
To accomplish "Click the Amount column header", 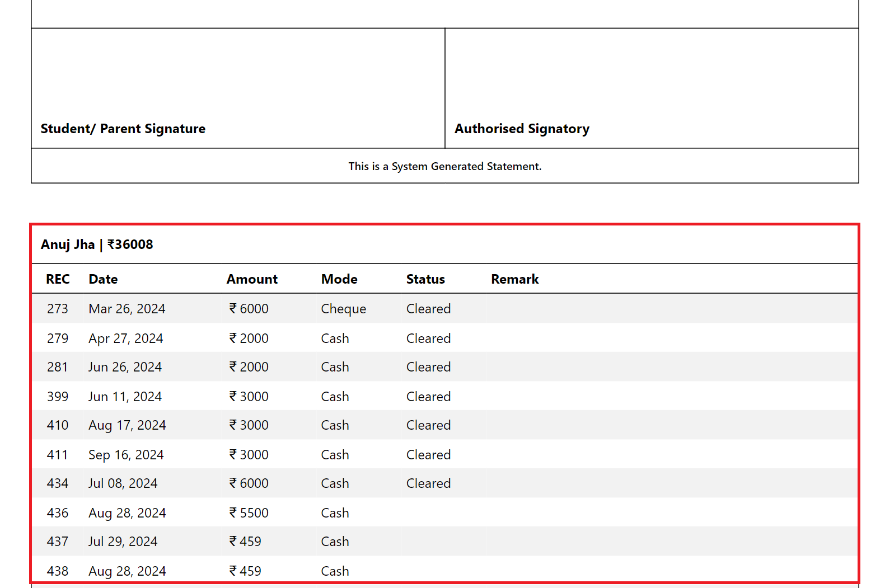I will [252, 279].
